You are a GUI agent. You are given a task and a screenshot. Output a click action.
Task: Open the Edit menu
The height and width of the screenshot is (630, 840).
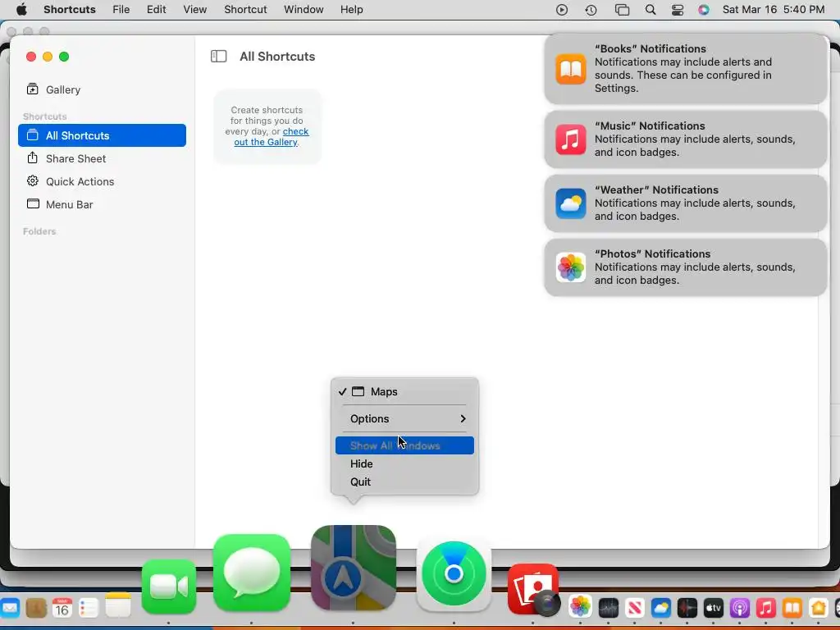click(x=157, y=10)
